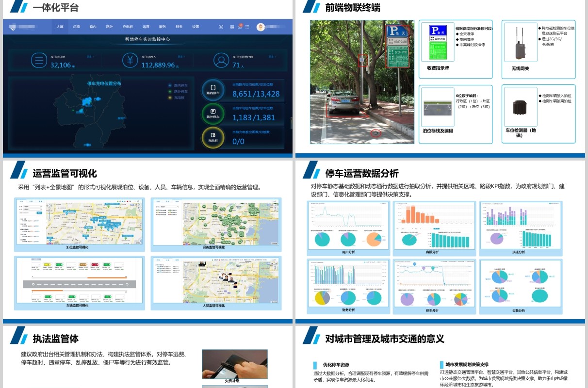The image size is (588, 388).
Task: Go to the 运营 navigation tab
Action: [x=146, y=27]
